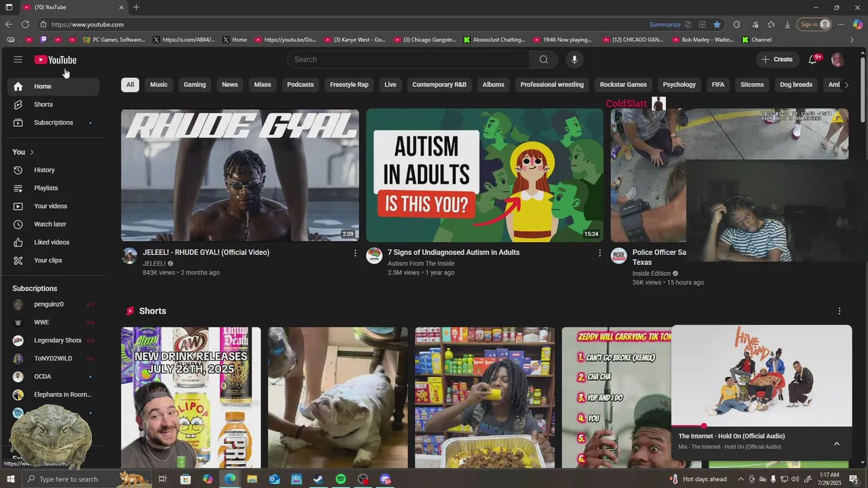This screenshot has width=868, height=488.
Task: Open options for JELEEL! RHUDE GYAL video
Action: click(x=355, y=253)
